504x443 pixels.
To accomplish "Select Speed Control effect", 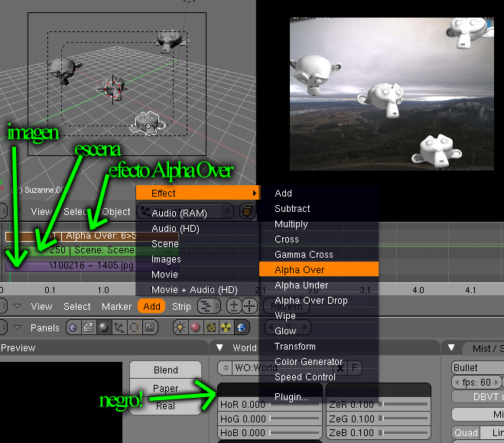I will [318, 376].
